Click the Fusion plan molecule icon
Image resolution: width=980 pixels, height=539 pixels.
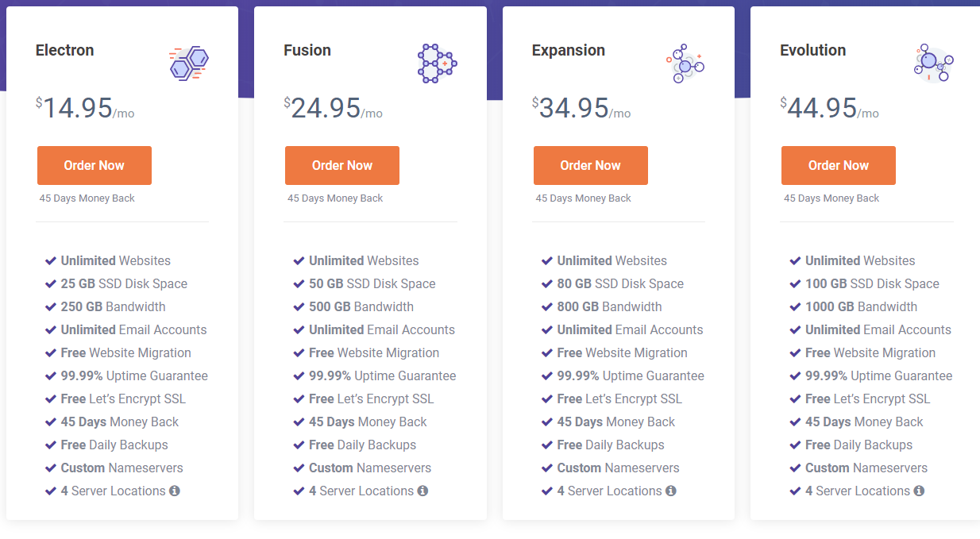point(437,64)
